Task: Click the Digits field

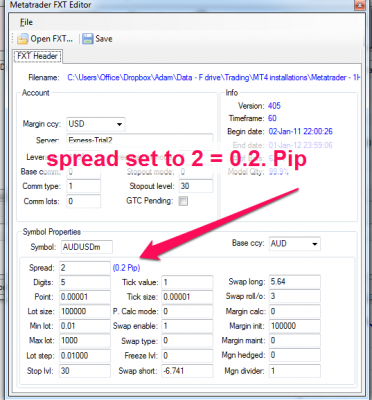Action: pyautogui.click(x=85, y=282)
